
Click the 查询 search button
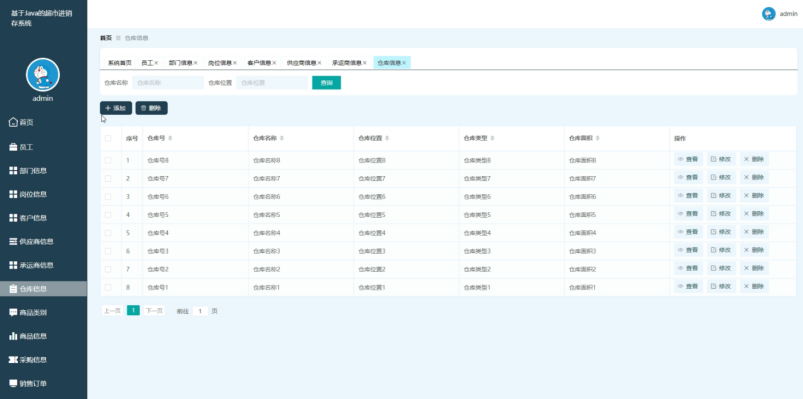[326, 82]
